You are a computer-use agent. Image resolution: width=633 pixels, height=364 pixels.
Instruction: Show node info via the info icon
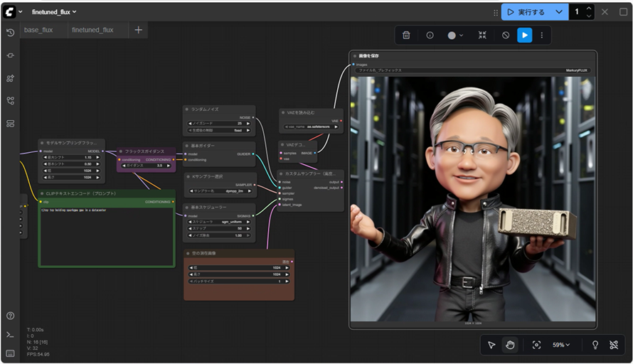point(430,35)
